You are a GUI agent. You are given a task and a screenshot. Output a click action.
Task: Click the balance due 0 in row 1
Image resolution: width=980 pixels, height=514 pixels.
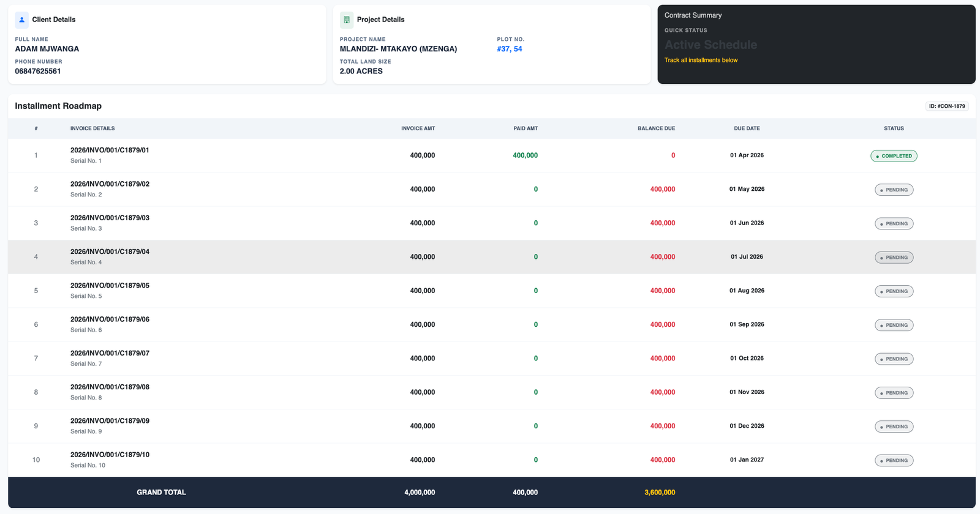click(673, 155)
